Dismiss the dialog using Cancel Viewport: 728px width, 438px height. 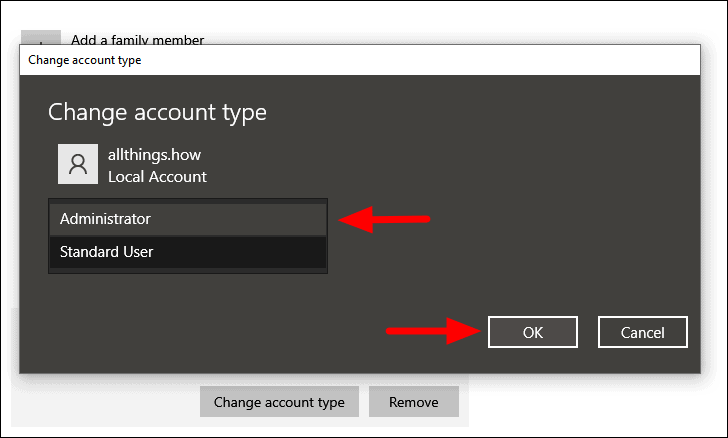tap(643, 332)
